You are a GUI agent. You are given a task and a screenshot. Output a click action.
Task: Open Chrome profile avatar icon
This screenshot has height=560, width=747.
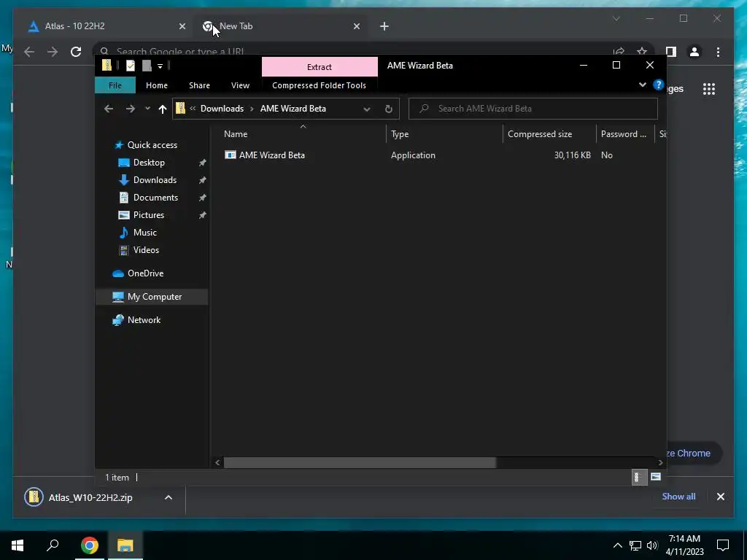pos(694,52)
